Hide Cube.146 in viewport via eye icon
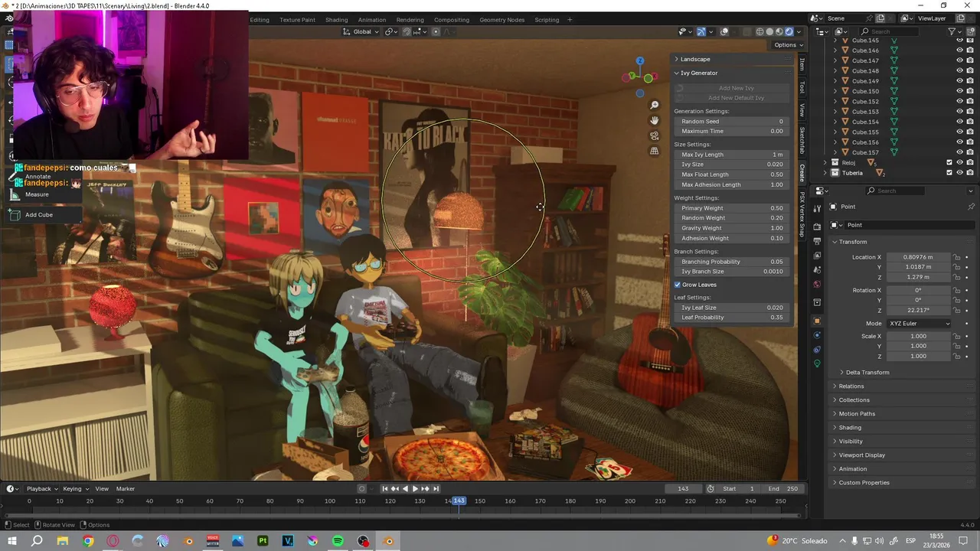 (x=959, y=51)
